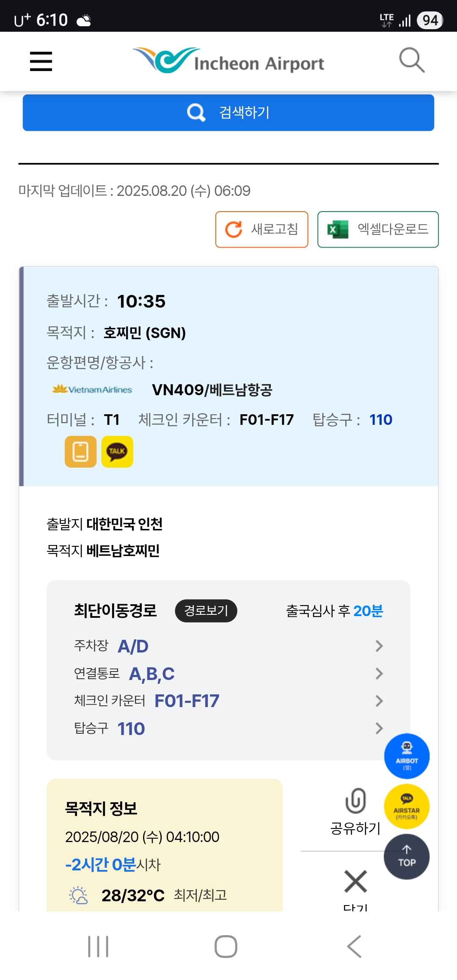Image resolution: width=457 pixels, height=980 pixels.
Task: View route with 경로보기 button
Action: point(206,611)
